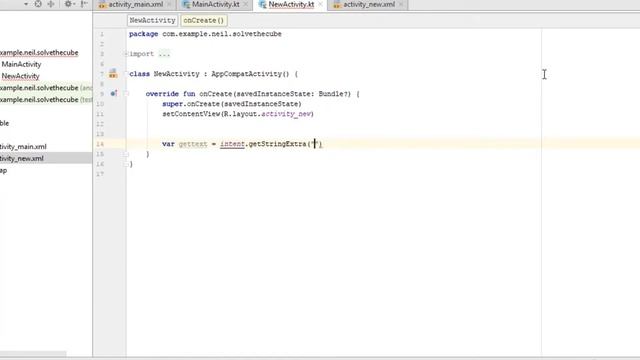Image resolution: width=640 pixels, height=360 pixels.
Task: Click the scroll from source target icon
Action: [38, 4]
